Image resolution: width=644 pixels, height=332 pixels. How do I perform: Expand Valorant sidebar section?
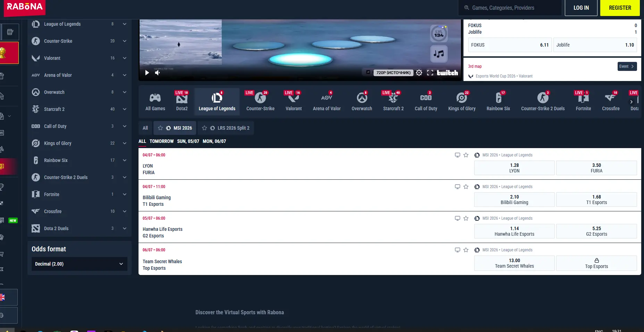pyautogui.click(x=125, y=58)
